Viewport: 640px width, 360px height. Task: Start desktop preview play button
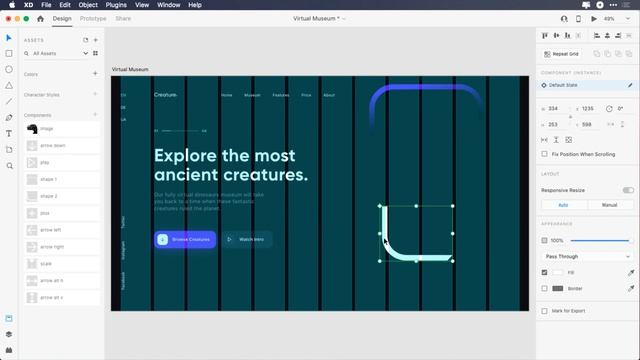click(x=594, y=19)
